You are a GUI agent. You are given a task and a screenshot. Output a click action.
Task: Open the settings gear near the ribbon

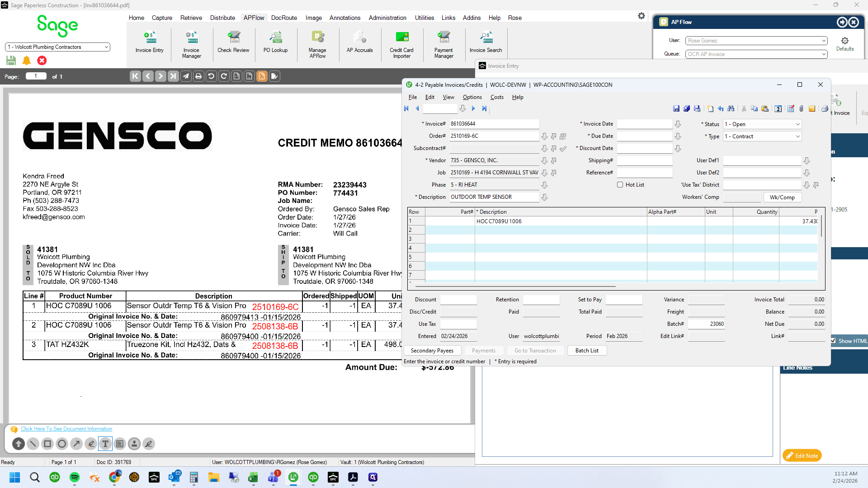pos(641,16)
